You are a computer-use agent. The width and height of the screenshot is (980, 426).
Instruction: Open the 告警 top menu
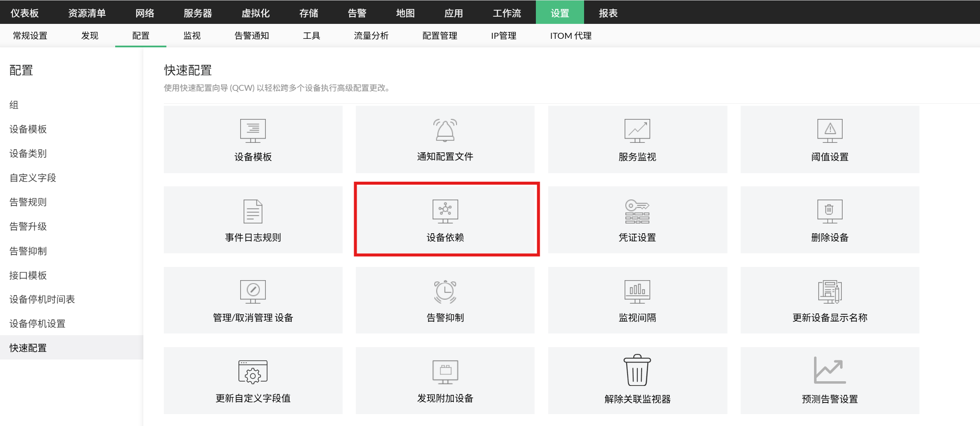(x=357, y=13)
